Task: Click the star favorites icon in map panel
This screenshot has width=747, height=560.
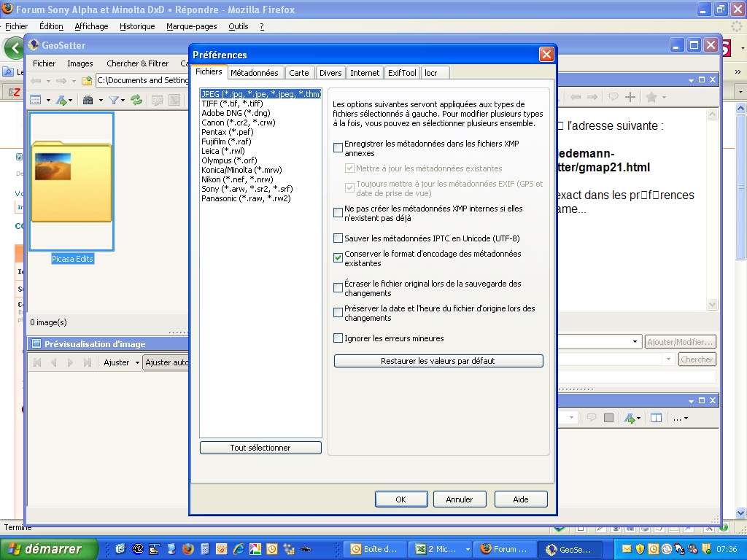Action: click(x=651, y=97)
